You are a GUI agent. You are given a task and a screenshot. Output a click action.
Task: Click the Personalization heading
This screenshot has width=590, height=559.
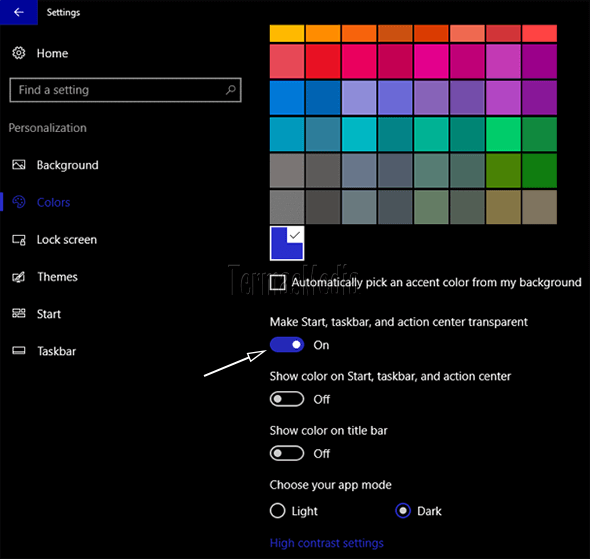point(47,128)
